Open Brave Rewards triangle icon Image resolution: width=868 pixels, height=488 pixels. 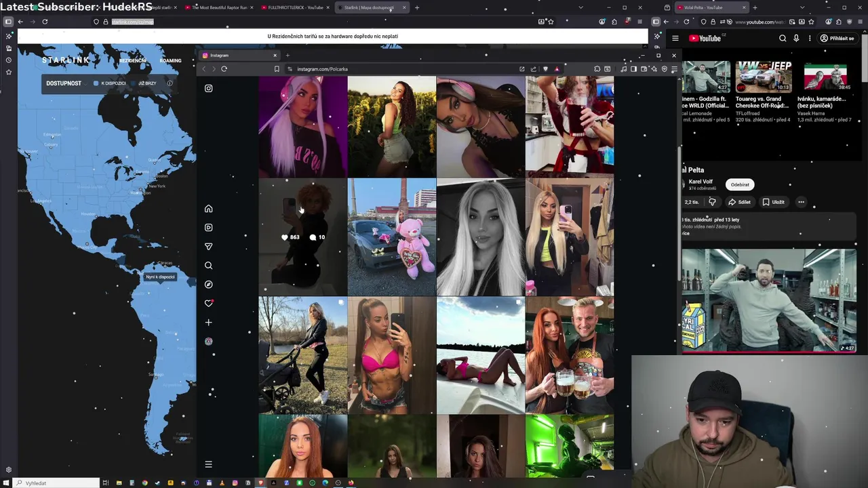pos(557,68)
